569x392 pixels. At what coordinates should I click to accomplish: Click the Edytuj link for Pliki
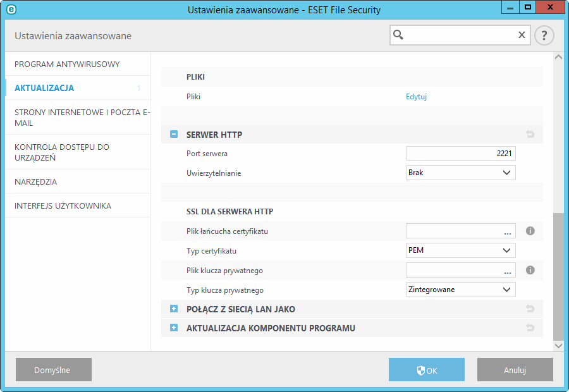[x=416, y=97]
